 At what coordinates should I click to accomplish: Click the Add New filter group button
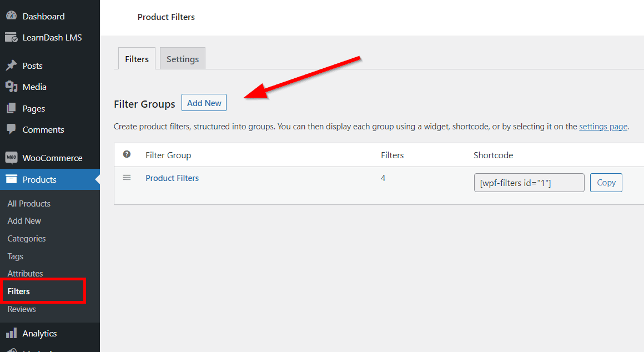click(204, 103)
